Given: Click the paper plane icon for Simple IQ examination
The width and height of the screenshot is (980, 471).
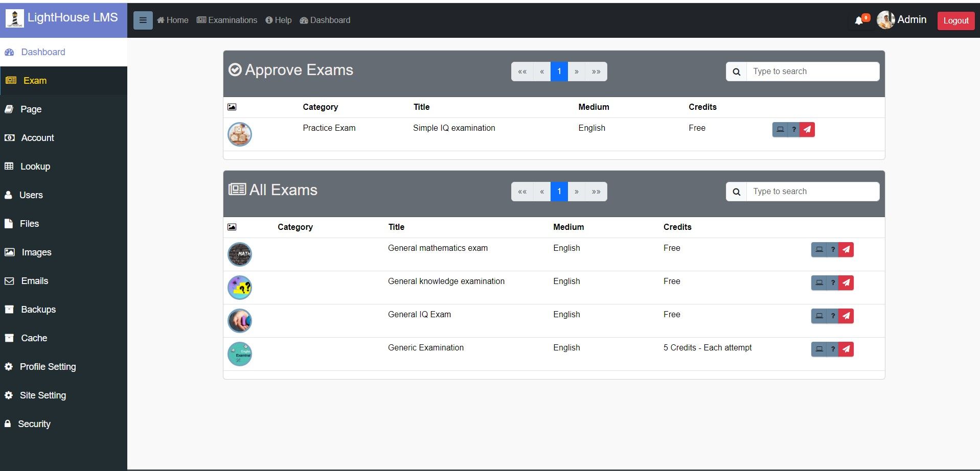Looking at the screenshot, I should [x=807, y=130].
